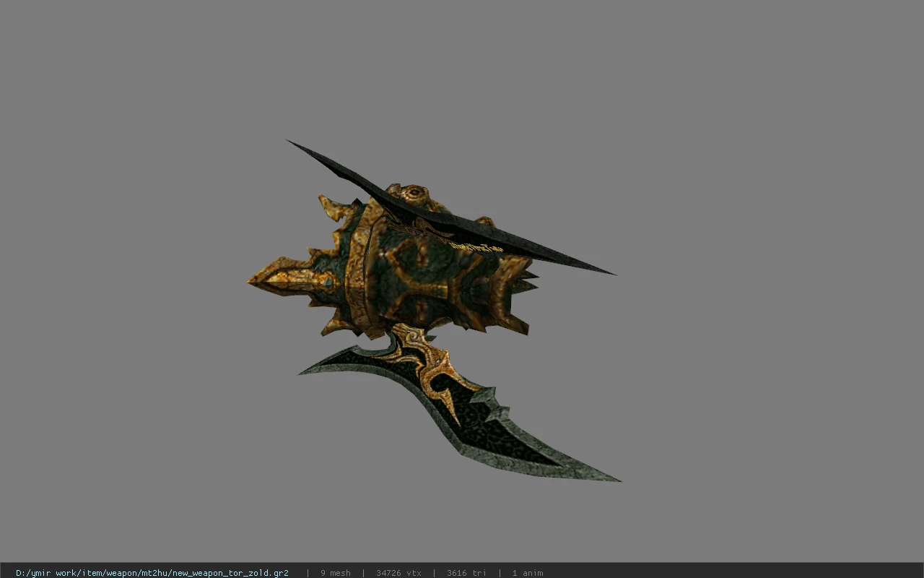Click the '1 anim' status entry
The image size is (924, 578).
(x=528, y=573)
